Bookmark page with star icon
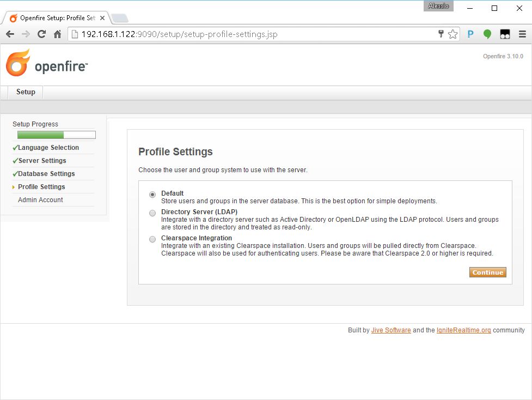The image size is (532, 400). pyautogui.click(x=452, y=34)
